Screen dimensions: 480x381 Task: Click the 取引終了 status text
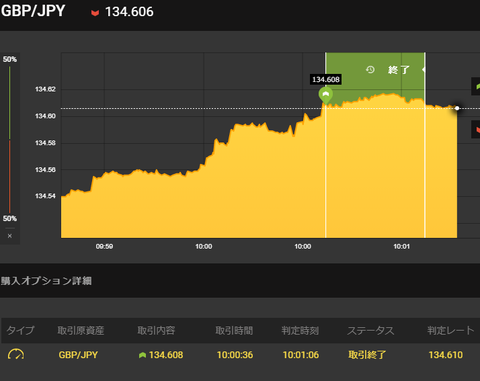pos(367,355)
